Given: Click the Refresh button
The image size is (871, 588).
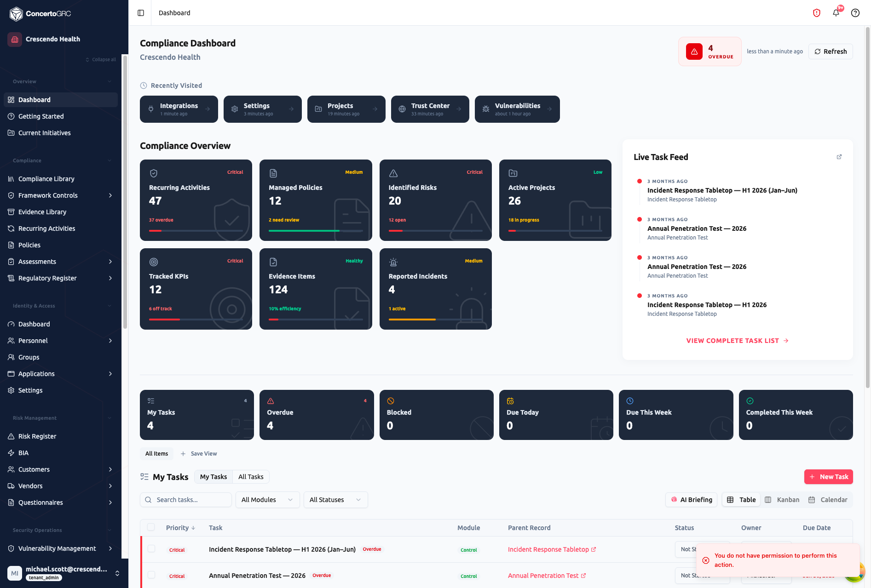Looking at the screenshot, I should 831,51.
